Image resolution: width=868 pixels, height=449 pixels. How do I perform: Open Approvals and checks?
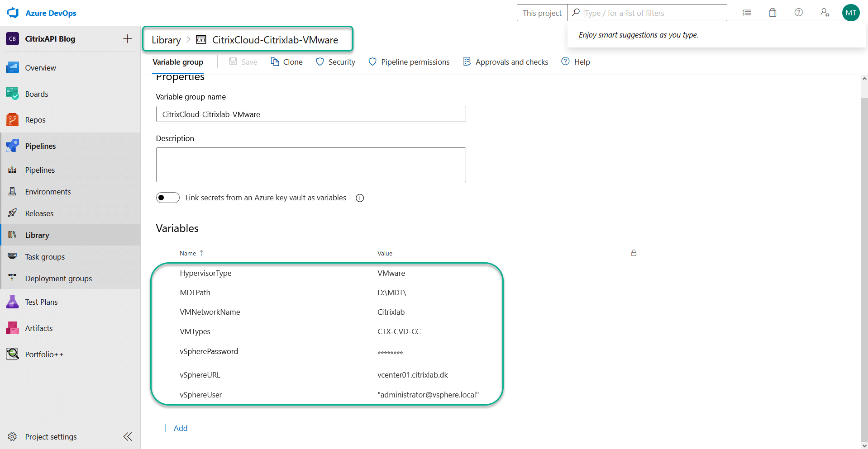(x=506, y=62)
